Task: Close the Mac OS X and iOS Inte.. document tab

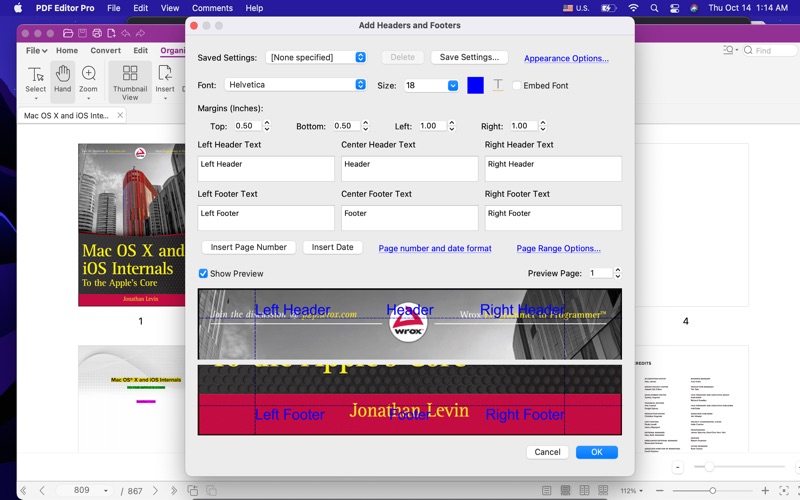Action: (x=120, y=115)
